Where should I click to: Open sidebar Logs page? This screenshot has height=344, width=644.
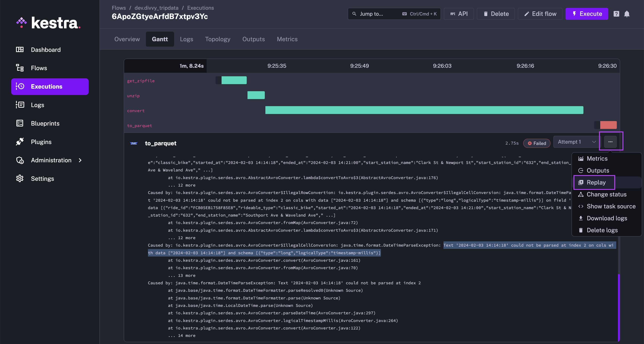pyautogui.click(x=37, y=105)
